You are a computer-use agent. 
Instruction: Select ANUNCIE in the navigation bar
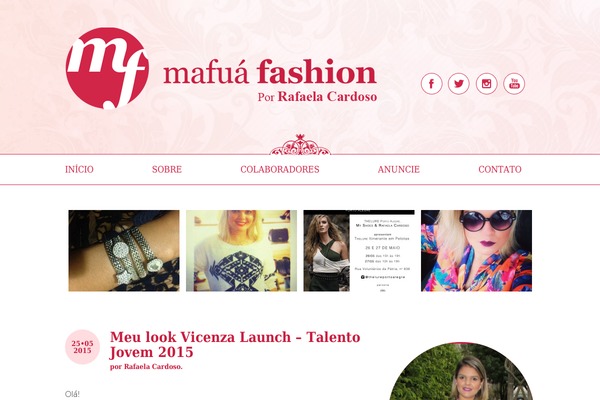click(x=399, y=169)
